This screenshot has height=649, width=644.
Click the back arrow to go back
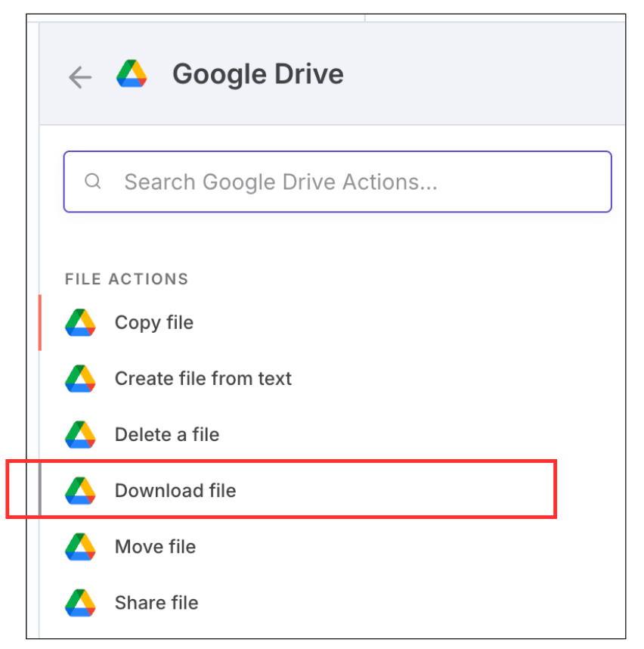pyautogui.click(x=79, y=76)
